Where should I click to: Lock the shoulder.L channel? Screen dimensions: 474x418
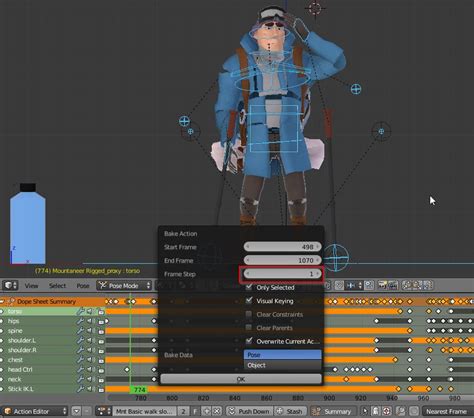pyautogui.click(x=101, y=341)
